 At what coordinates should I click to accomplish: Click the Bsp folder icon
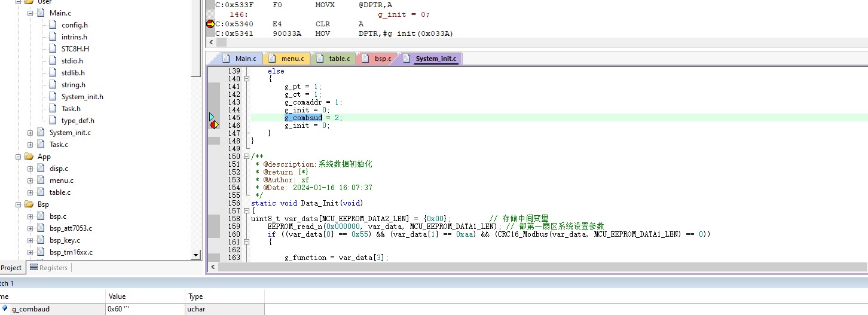[x=29, y=204]
